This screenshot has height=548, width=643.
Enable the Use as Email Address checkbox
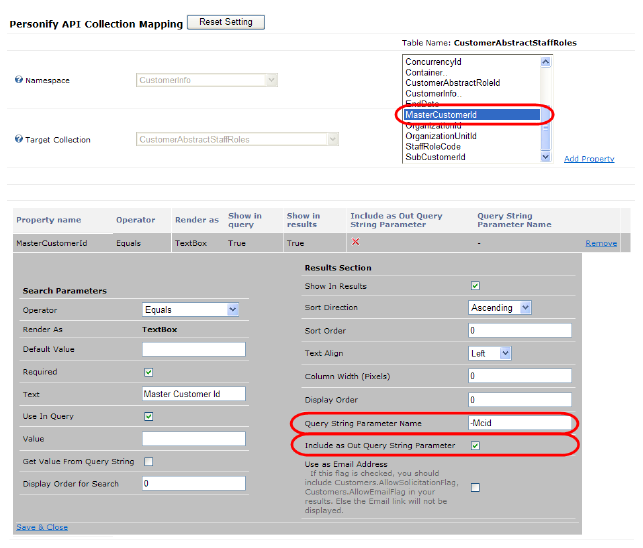[x=475, y=487]
